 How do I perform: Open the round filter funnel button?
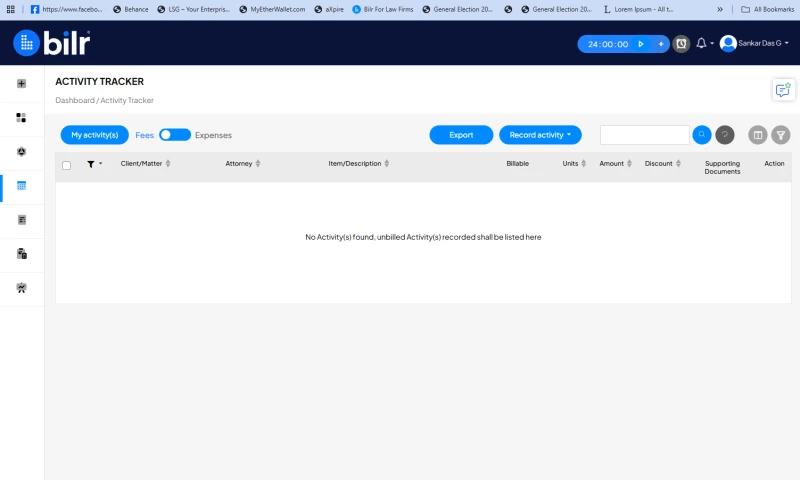click(x=781, y=135)
